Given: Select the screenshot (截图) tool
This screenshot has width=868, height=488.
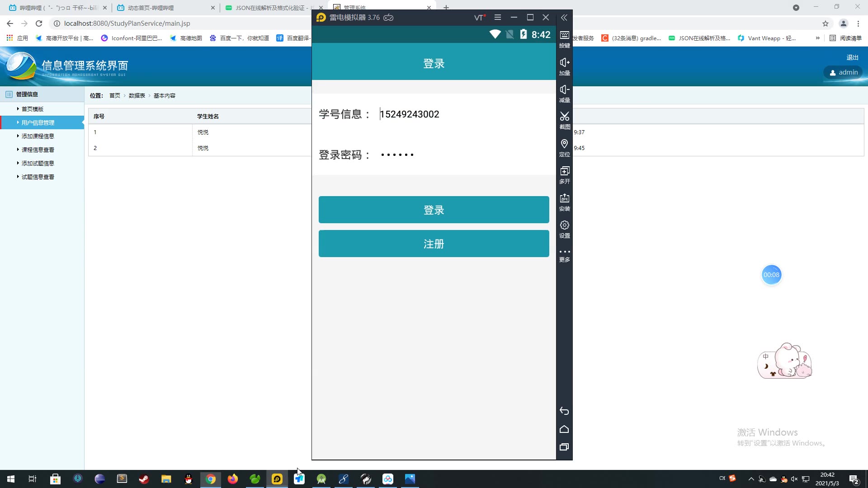Looking at the screenshot, I should point(564,121).
